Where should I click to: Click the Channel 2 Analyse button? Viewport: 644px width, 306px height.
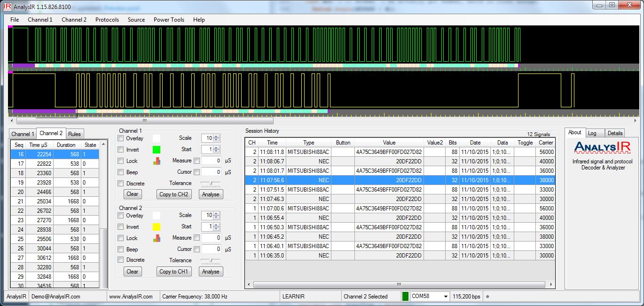click(x=211, y=271)
